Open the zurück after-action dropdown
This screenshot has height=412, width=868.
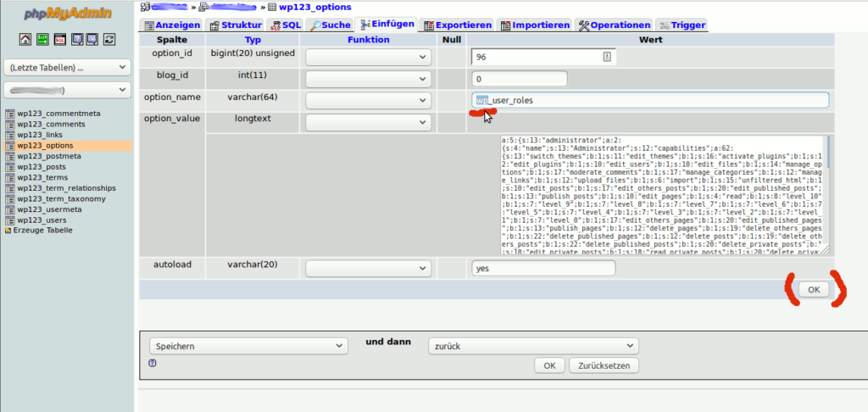point(533,346)
